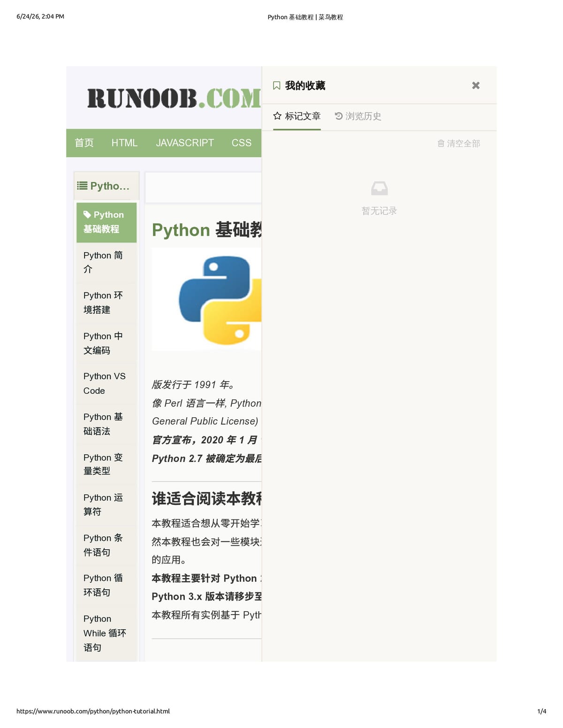Click the star icon on 标记文章 tab
Screen dimensions: 563x728
pyautogui.click(x=277, y=116)
